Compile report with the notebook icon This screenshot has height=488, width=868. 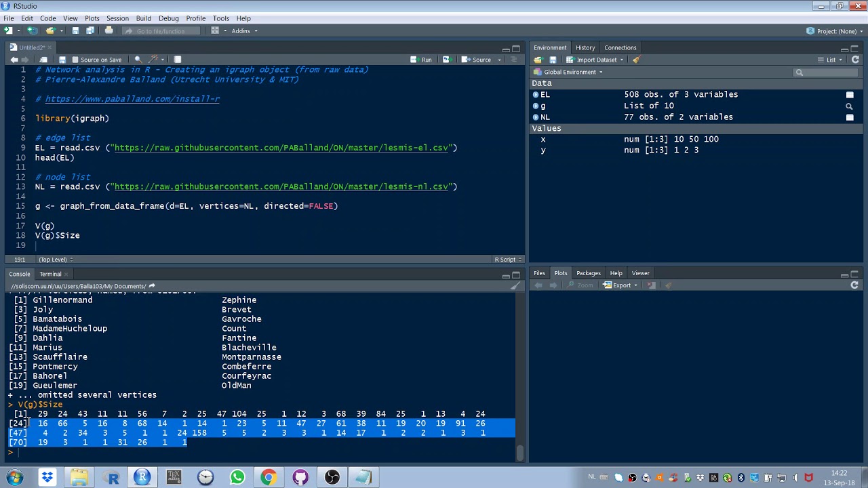[177, 60]
